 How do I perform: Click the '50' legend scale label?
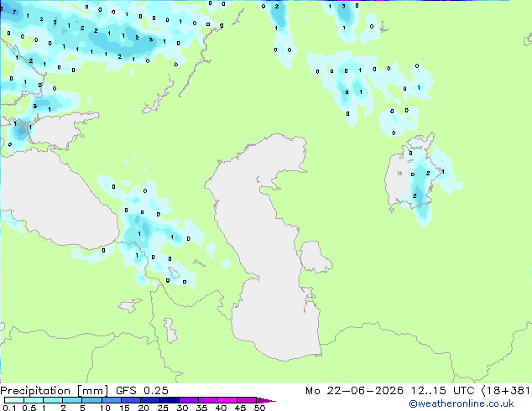pyautogui.click(x=259, y=408)
